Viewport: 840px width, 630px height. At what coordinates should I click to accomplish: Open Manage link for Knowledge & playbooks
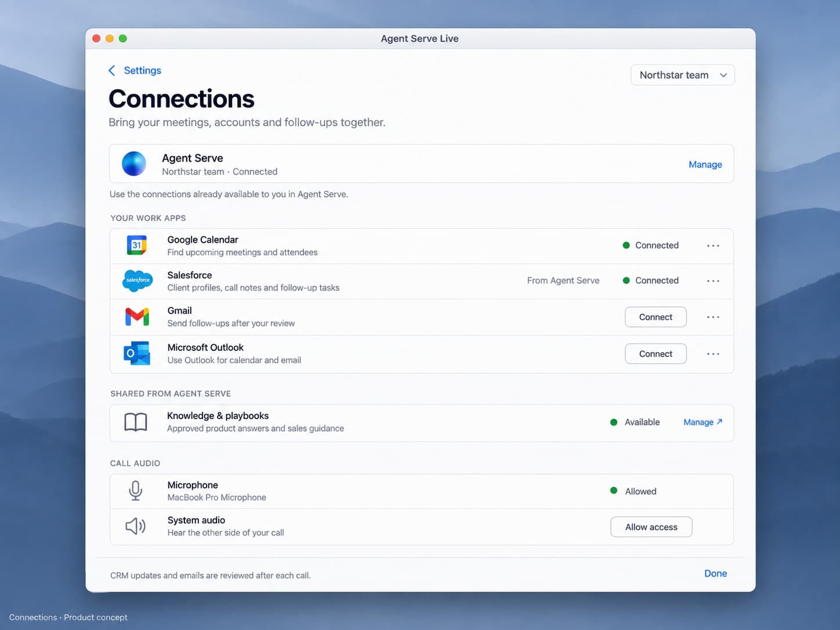pos(703,422)
